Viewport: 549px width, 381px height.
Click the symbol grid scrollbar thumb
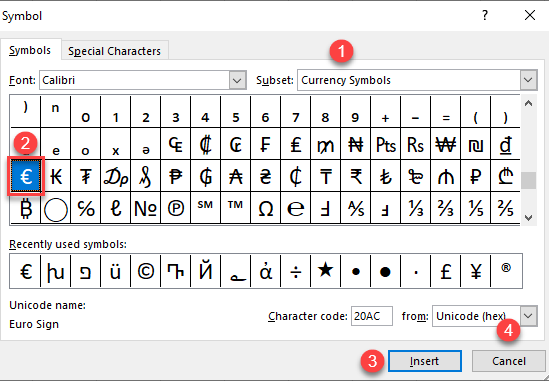(528, 180)
